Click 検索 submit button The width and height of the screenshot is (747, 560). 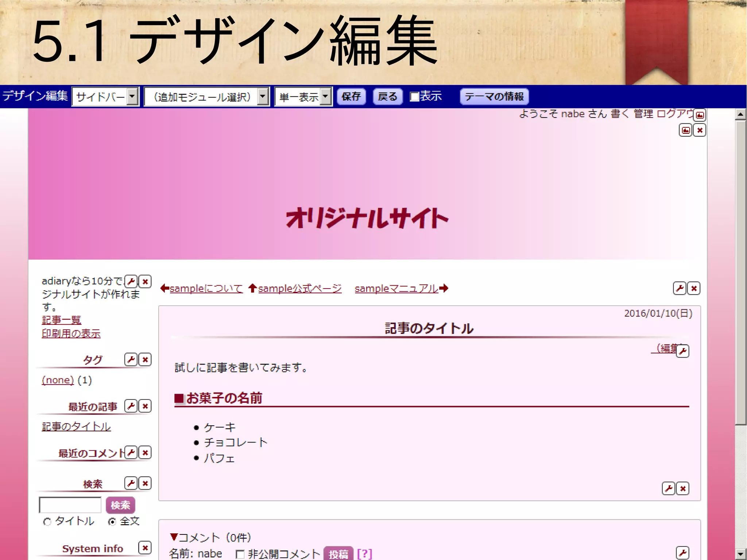tap(120, 505)
